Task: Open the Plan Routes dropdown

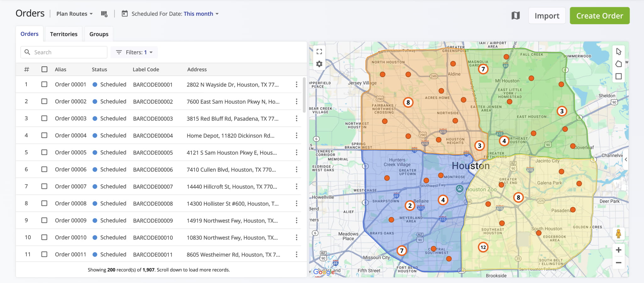Action: point(75,14)
